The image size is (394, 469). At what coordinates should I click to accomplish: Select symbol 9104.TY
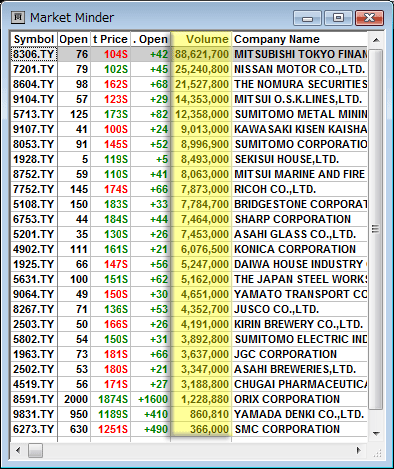(x=33, y=99)
